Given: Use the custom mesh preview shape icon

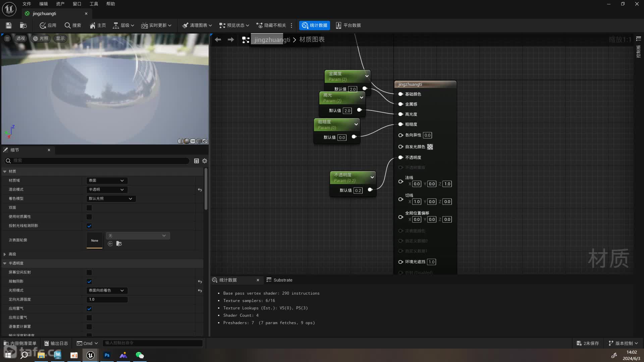Looking at the screenshot, I should point(205,141).
